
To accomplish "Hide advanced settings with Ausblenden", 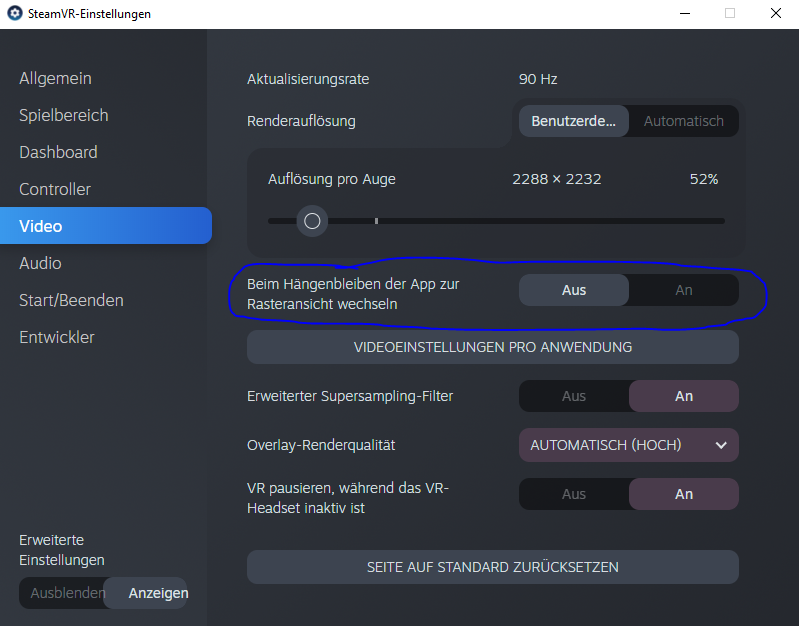I will pyautogui.click(x=62, y=593).
